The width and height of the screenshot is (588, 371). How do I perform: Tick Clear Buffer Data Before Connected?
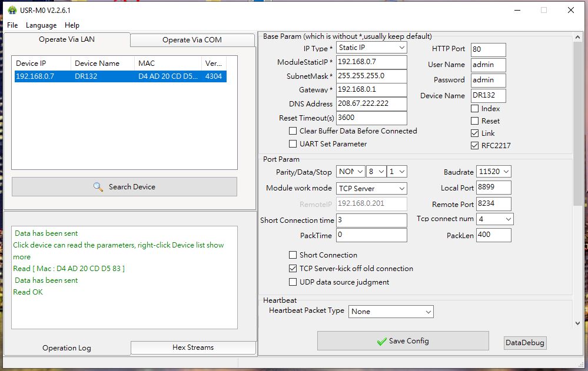coord(293,131)
